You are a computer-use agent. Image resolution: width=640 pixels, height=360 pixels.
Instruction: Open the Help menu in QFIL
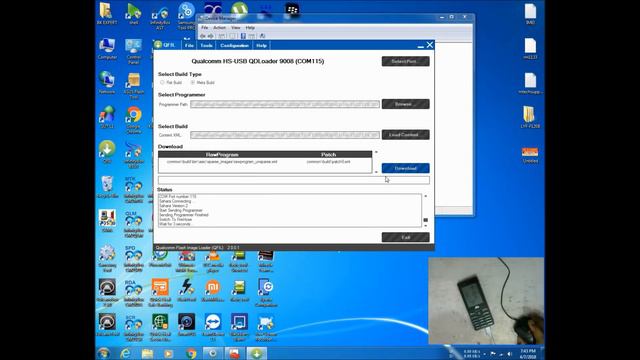261,45
